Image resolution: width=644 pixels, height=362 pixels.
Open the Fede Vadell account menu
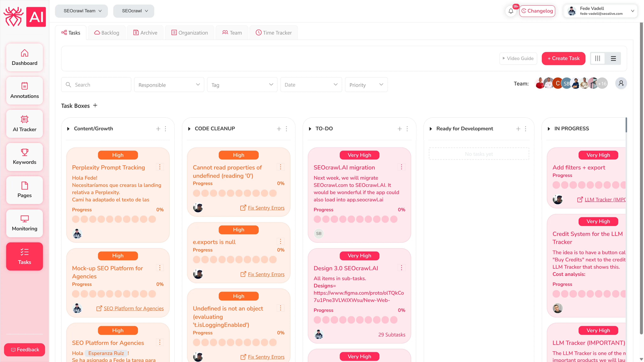(600, 11)
